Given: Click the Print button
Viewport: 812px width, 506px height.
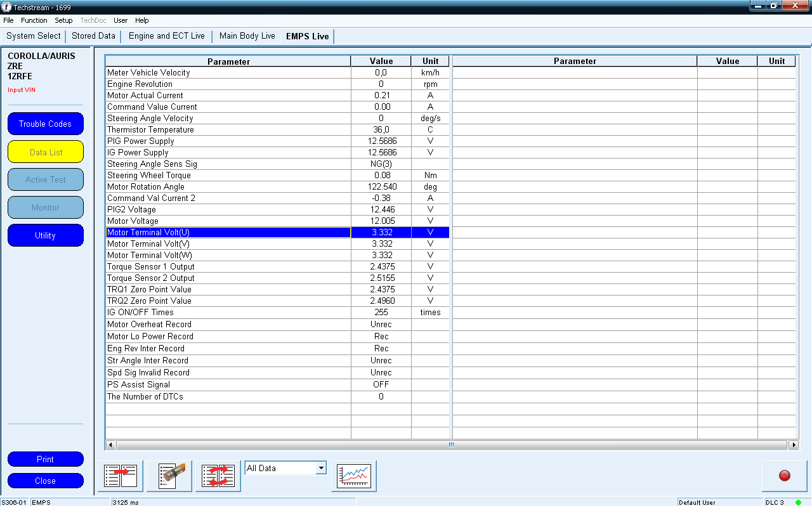Looking at the screenshot, I should pos(46,459).
